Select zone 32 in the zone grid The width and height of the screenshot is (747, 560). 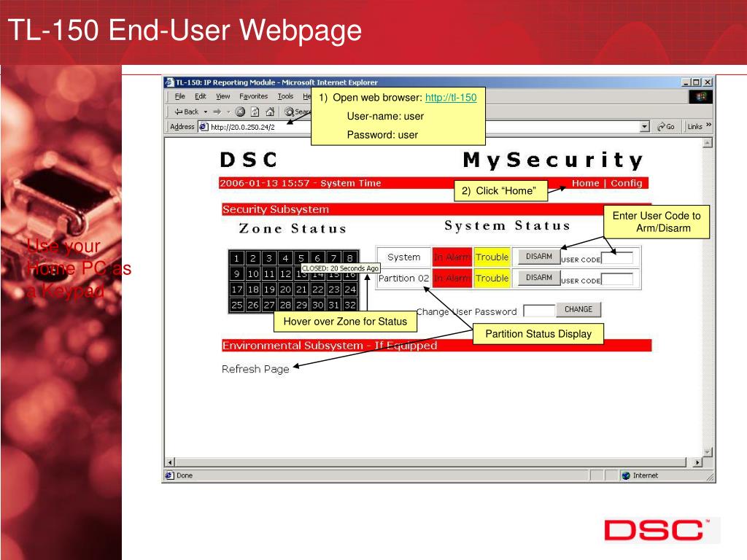[x=350, y=306]
